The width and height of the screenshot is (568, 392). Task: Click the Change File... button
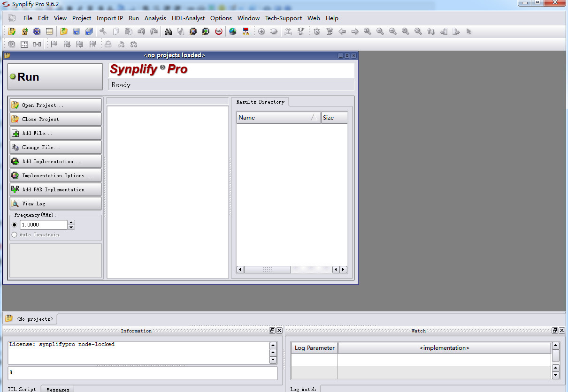click(55, 147)
